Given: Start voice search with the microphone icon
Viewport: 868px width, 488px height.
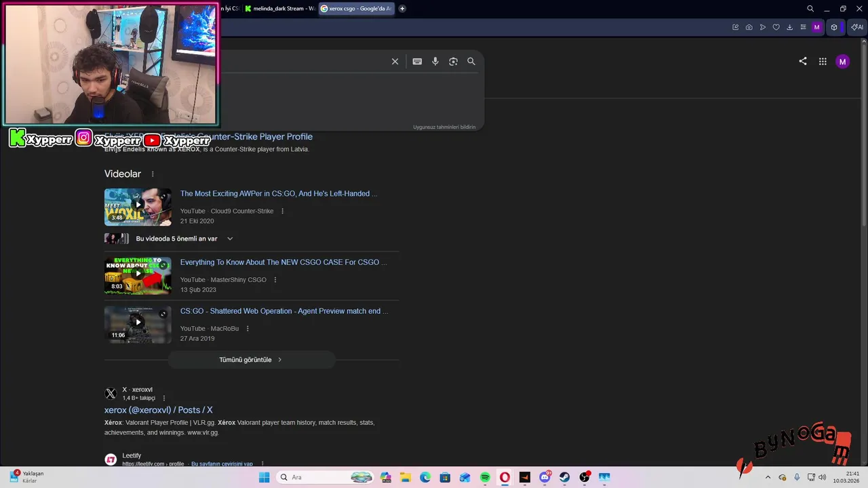Looking at the screenshot, I should [x=435, y=61].
